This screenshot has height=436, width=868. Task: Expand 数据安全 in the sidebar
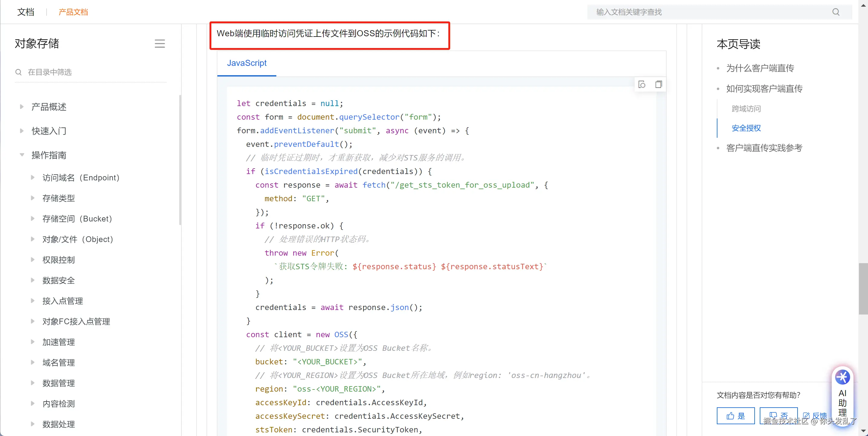(33, 280)
